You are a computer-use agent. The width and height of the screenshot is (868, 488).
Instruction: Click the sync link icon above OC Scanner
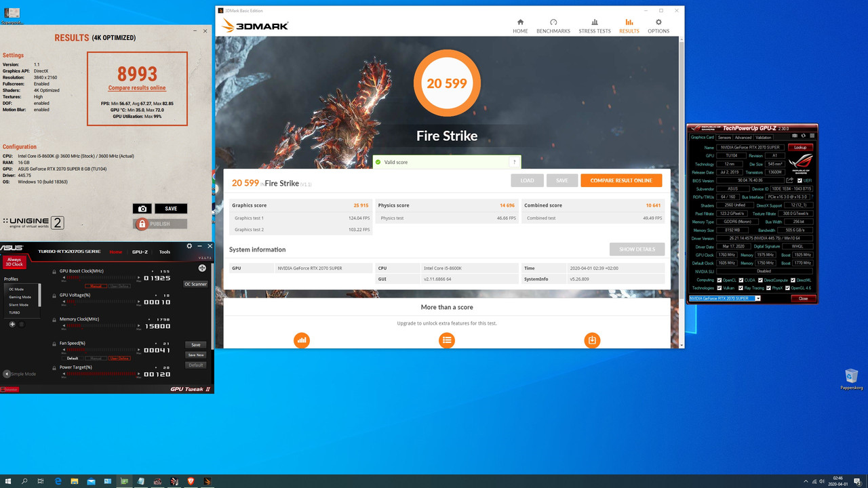click(202, 268)
